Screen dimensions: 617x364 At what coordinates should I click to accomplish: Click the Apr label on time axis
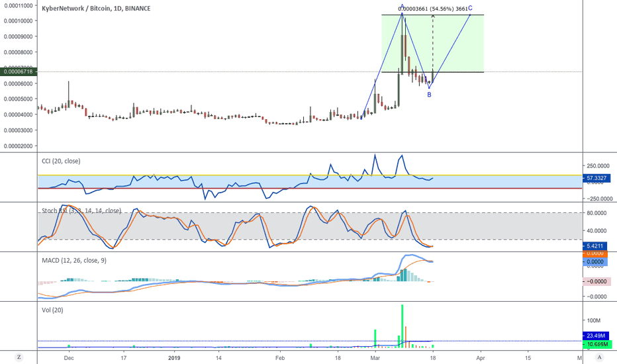click(481, 357)
